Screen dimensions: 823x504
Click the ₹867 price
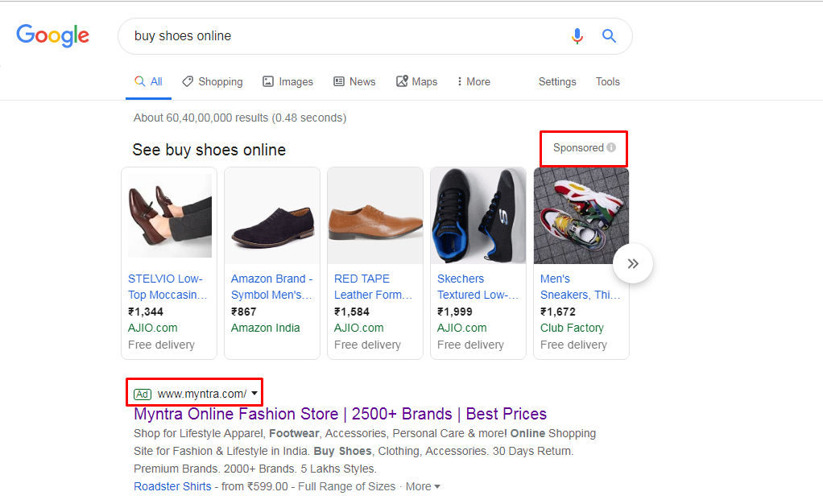point(243,312)
